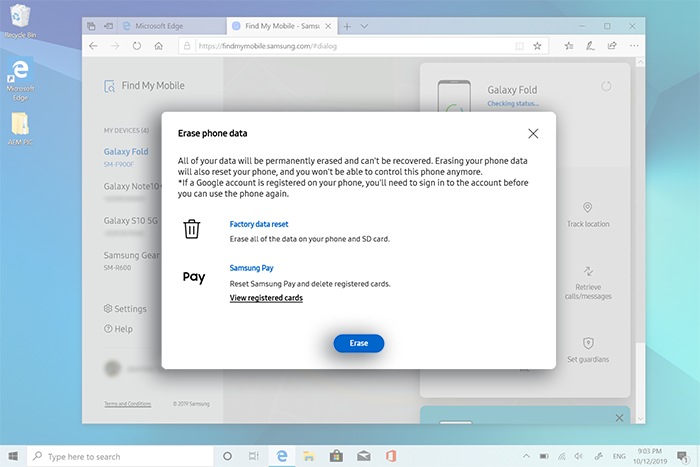The height and width of the screenshot is (467, 700).
Task: Refresh the page in Edge
Action: coord(137,46)
